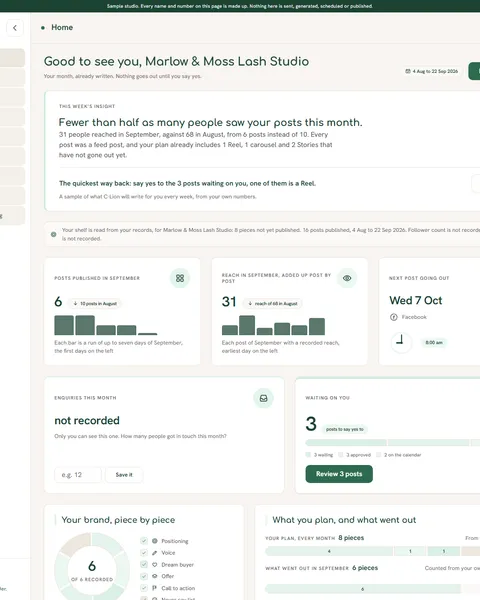Toggle the Offer checkbox
Image resolution: width=480 pixels, height=600 pixels.
pos(144,576)
